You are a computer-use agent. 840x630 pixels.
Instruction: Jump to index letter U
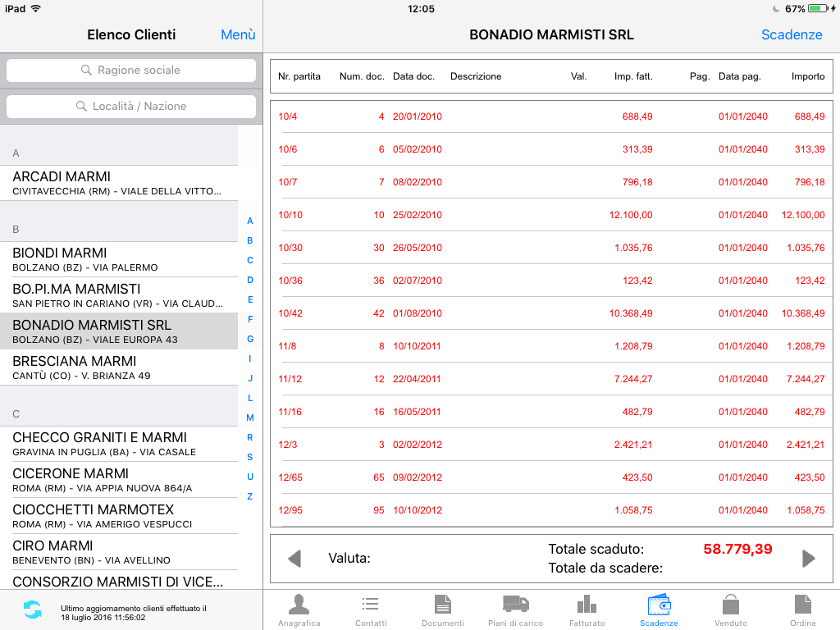point(249,477)
